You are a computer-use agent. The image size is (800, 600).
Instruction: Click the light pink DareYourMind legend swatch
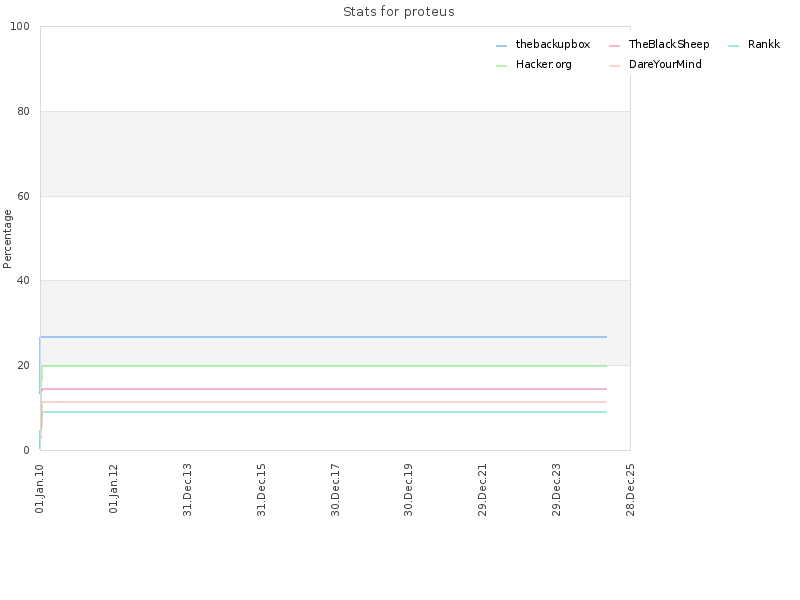pos(614,66)
